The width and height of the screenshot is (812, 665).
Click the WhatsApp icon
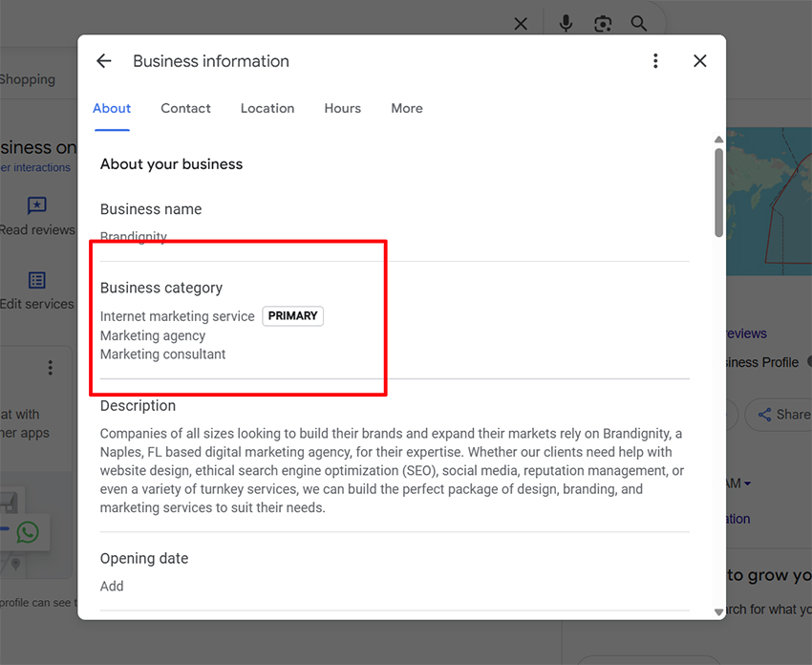click(x=28, y=532)
